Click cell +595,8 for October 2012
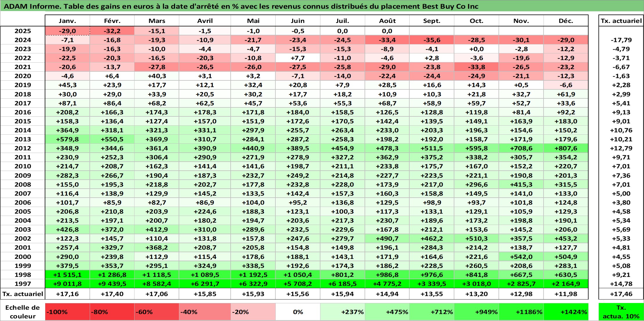 pyautogui.click(x=476, y=148)
